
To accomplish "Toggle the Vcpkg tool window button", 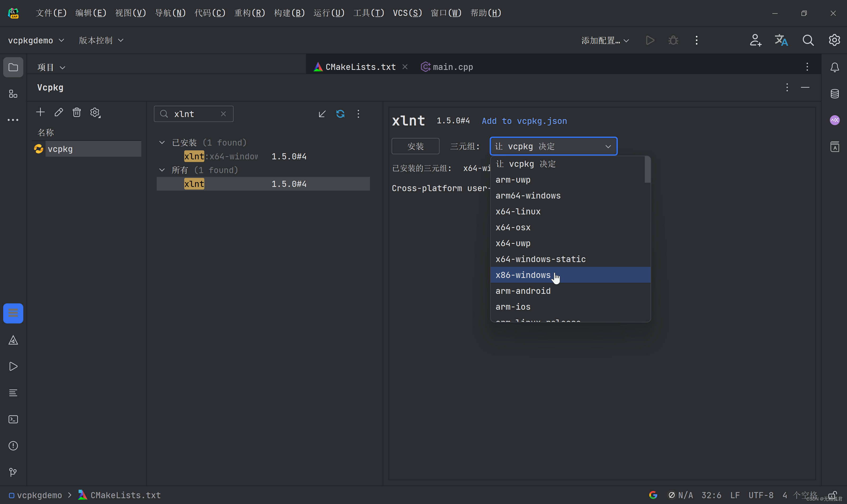I will [13, 313].
